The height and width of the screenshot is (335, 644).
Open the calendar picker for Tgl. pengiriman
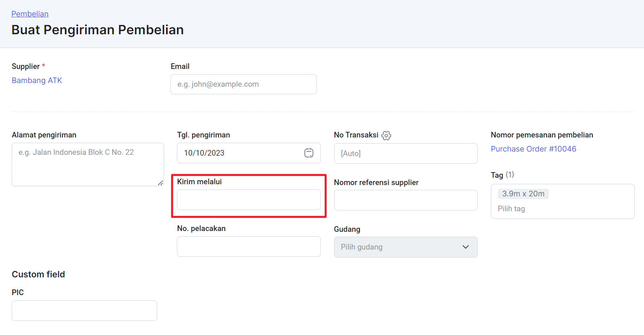point(309,153)
